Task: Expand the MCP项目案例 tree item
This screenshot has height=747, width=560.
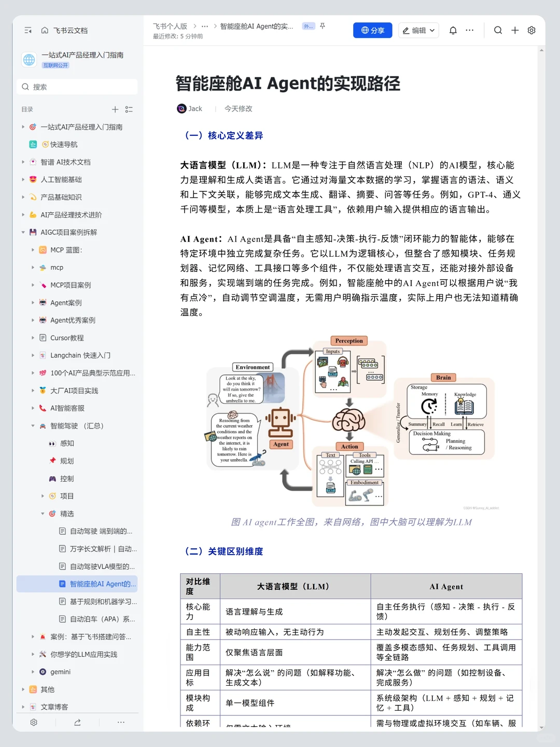Action: coord(33,285)
